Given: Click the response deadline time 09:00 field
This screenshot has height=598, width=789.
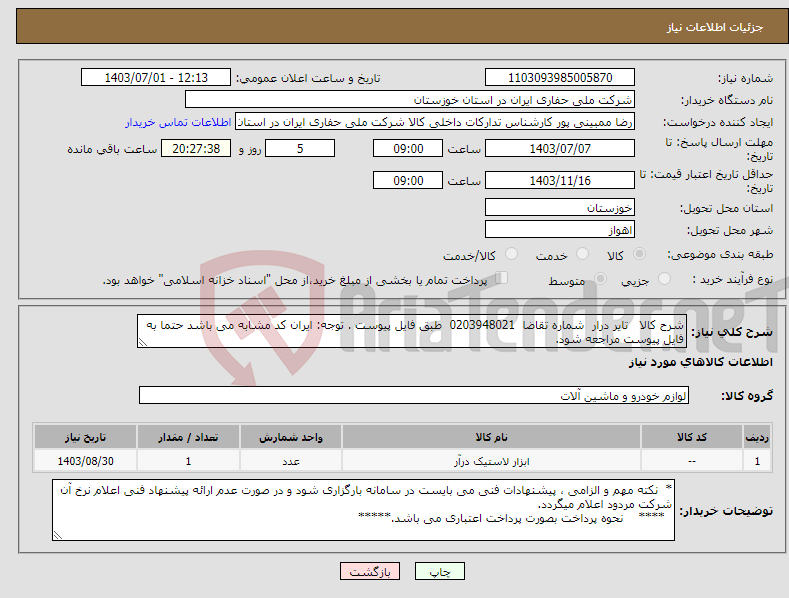Looking at the screenshot, I should pos(408,148).
